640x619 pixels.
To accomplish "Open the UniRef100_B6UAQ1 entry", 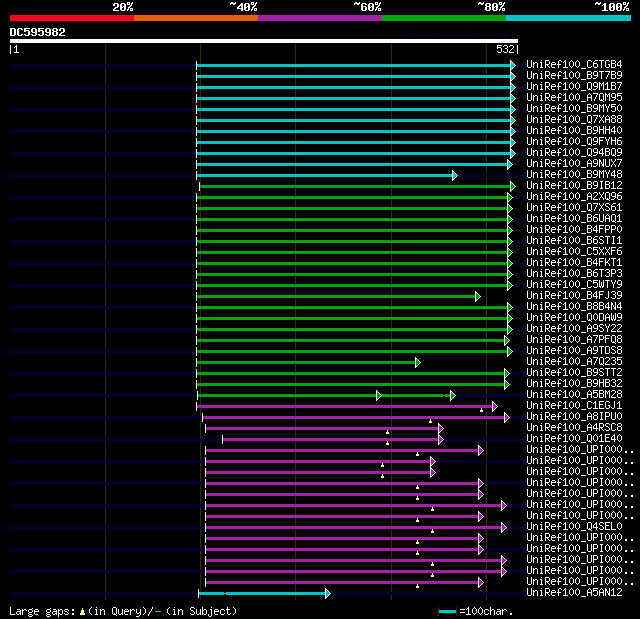I will pos(574,219).
